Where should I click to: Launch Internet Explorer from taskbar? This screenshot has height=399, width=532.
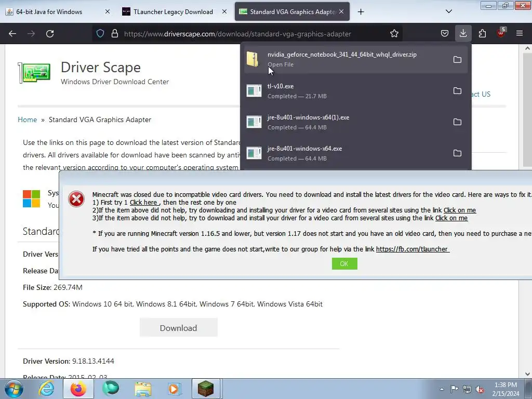coord(46,389)
